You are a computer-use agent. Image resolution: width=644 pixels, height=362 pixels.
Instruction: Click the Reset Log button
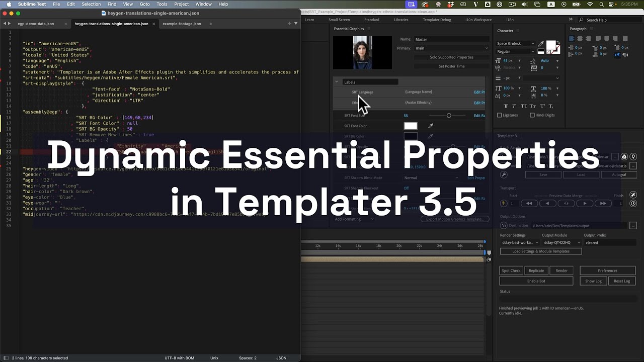(x=622, y=281)
